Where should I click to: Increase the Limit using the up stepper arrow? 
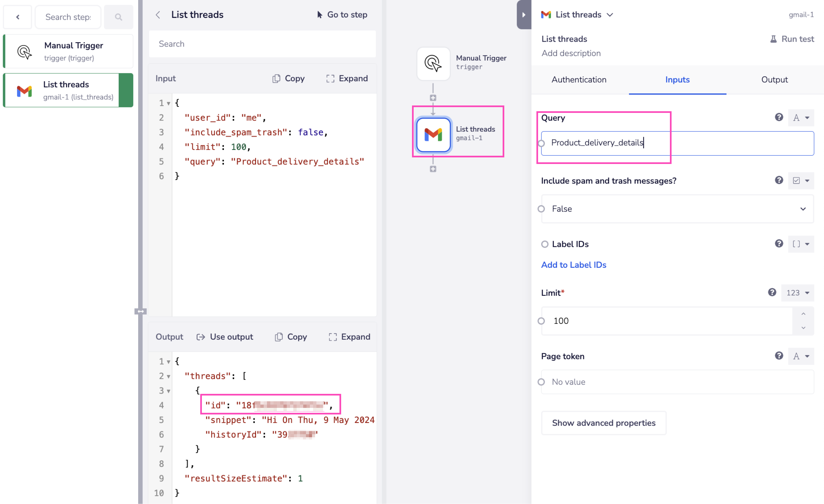tap(804, 313)
